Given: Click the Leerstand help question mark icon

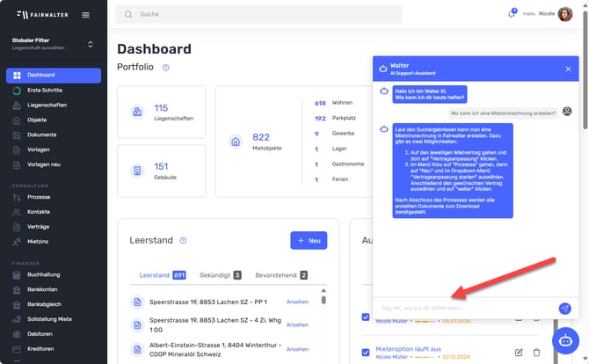Looking at the screenshot, I should 183,240.
